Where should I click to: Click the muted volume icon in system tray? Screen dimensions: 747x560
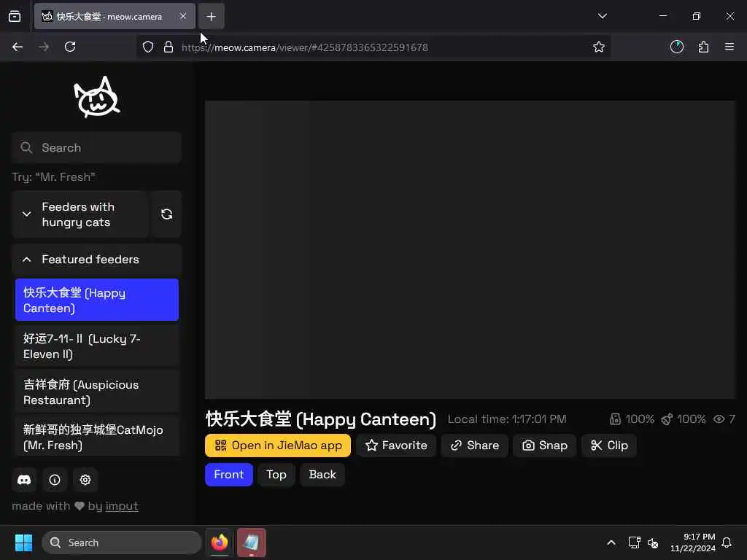(653, 542)
